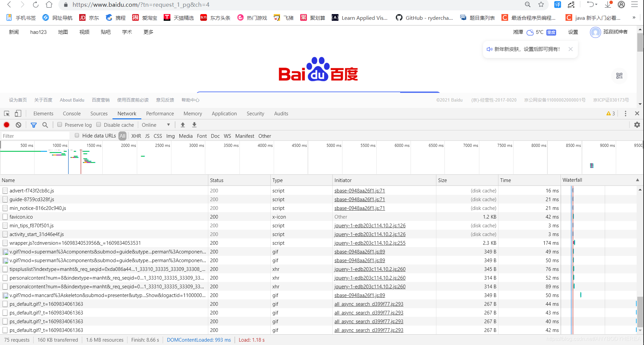This screenshot has width=644, height=345.
Task: Clear the network log
Action: pyautogui.click(x=18, y=125)
